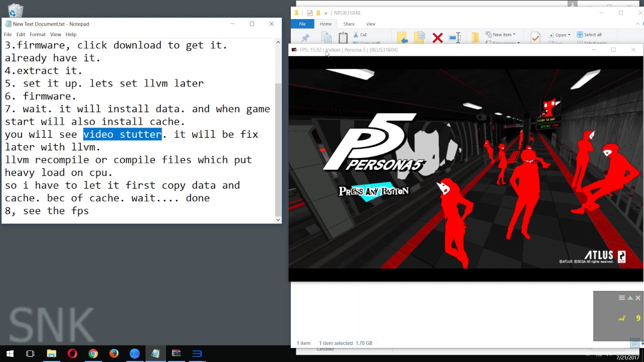The width and height of the screenshot is (644, 362).
Task: Click Notepad's scroll-down arrow
Action: (278, 220)
